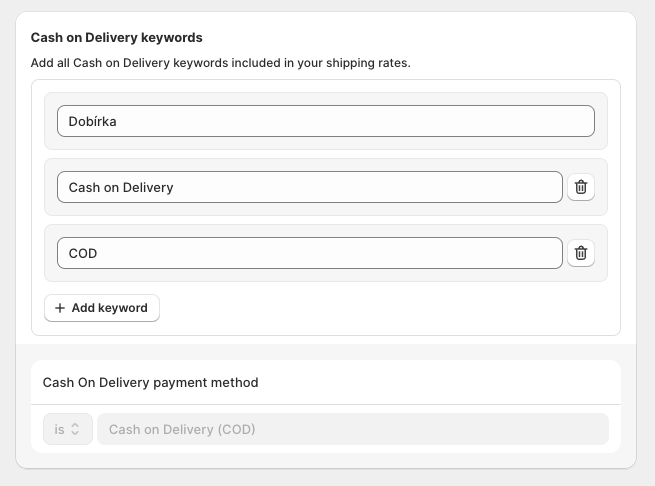Click the "Cash On Delivery payment method" label
Image resolution: width=655 pixels, height=486 pixels.
(x=150, y=382)
